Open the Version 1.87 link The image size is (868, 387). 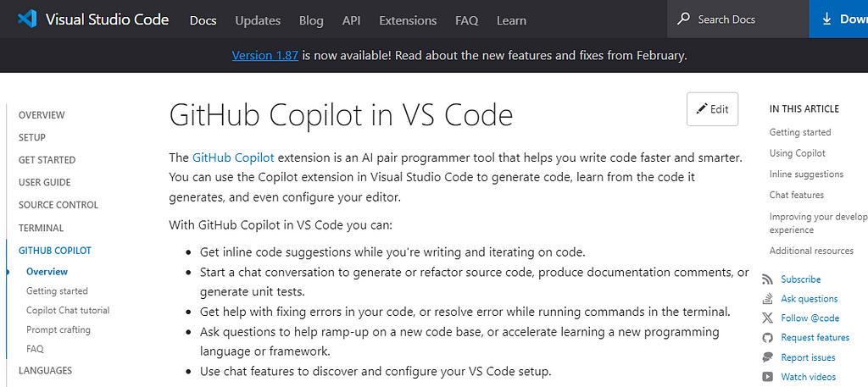click(x=265, y=56)
